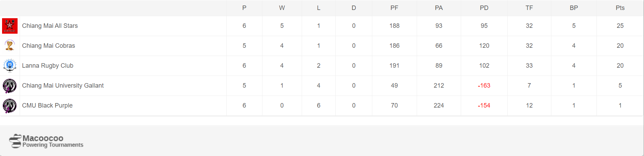Click the TF column header
This screenshot has width=644, height=156.
coord(529,8)
